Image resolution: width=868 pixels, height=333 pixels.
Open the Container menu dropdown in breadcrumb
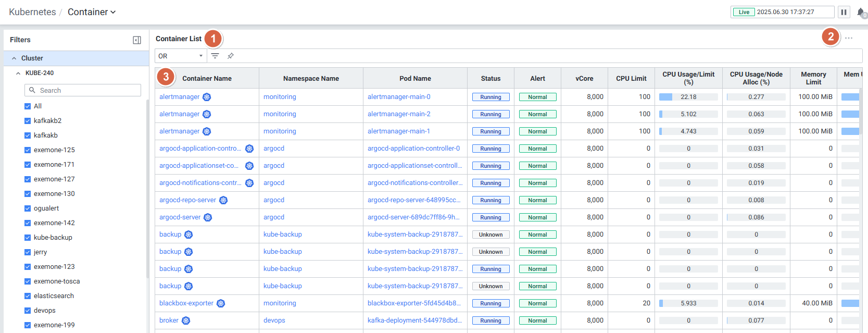92,12
